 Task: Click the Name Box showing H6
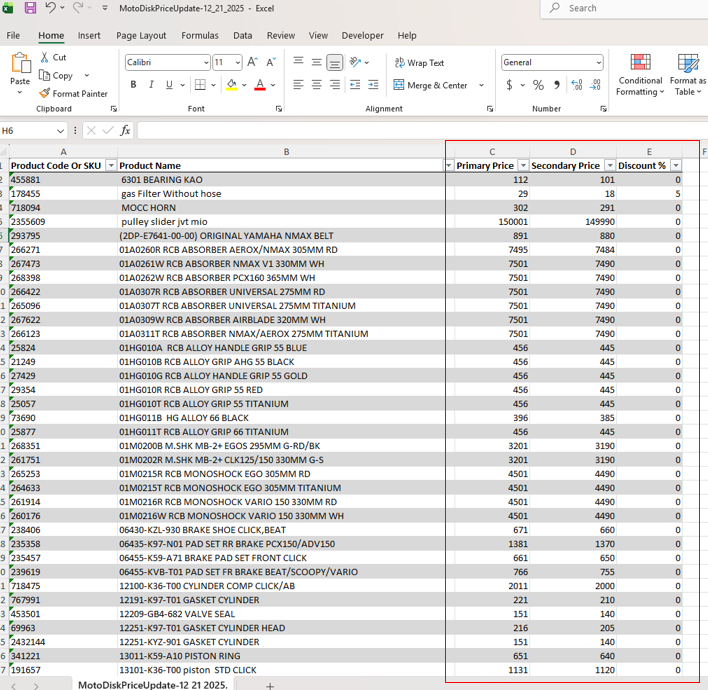30,131
